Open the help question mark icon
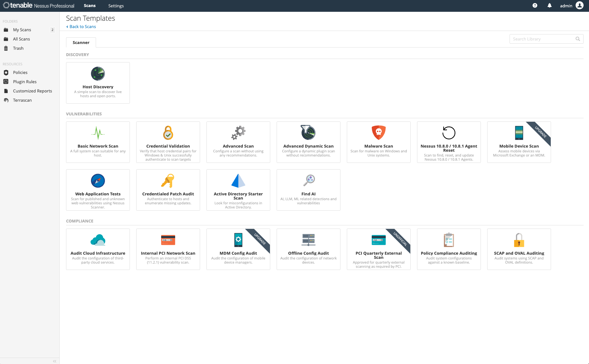Screen dimensions: 589x364 (535, 6)
